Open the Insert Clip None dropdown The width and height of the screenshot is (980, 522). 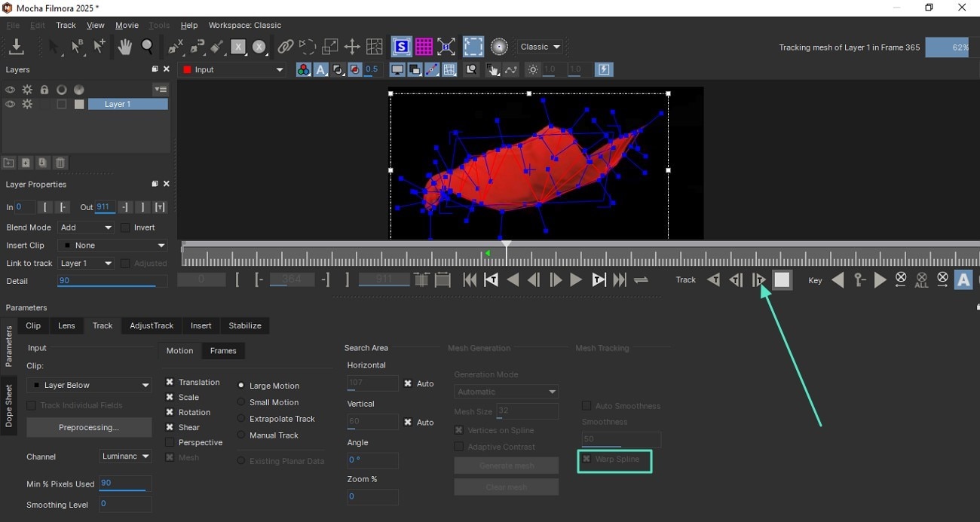click(x=113, y=246)
